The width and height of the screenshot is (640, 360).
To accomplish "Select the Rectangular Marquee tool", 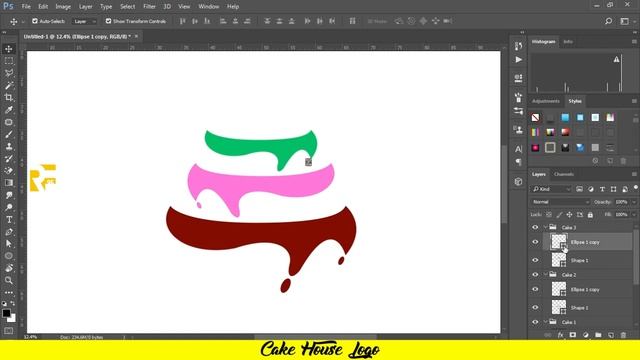I will pyautogui.click(x=9, y=61).
